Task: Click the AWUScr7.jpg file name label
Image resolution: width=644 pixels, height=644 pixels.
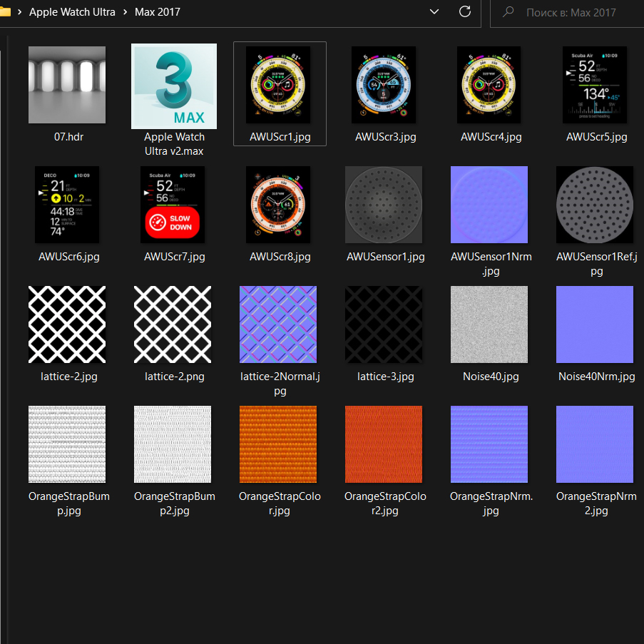Action: tap(175, 257)
